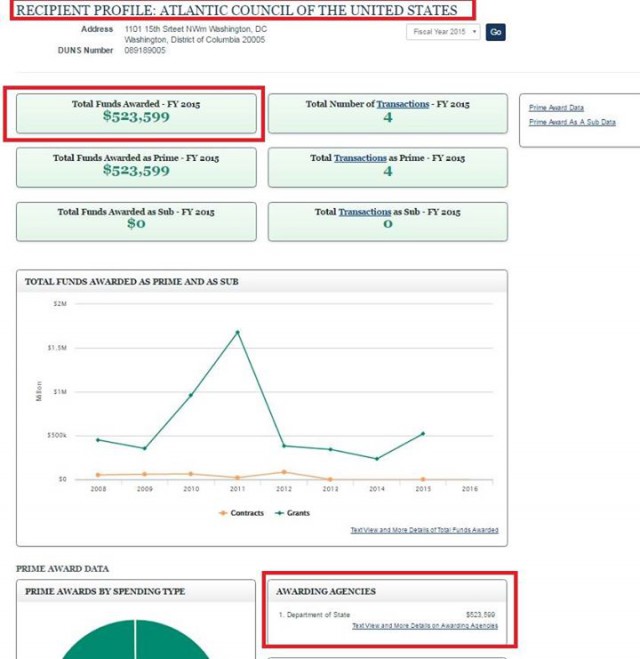
Task: Click the 2016 x-axis label
Action: (x=469, y=489)
